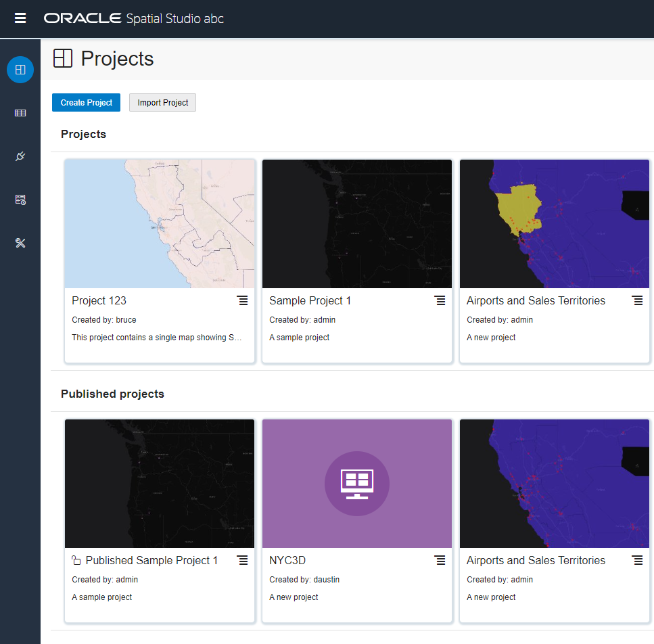Open Project 123 map thumbnail
Screen dimensions: 654x644
click(160, 223)
